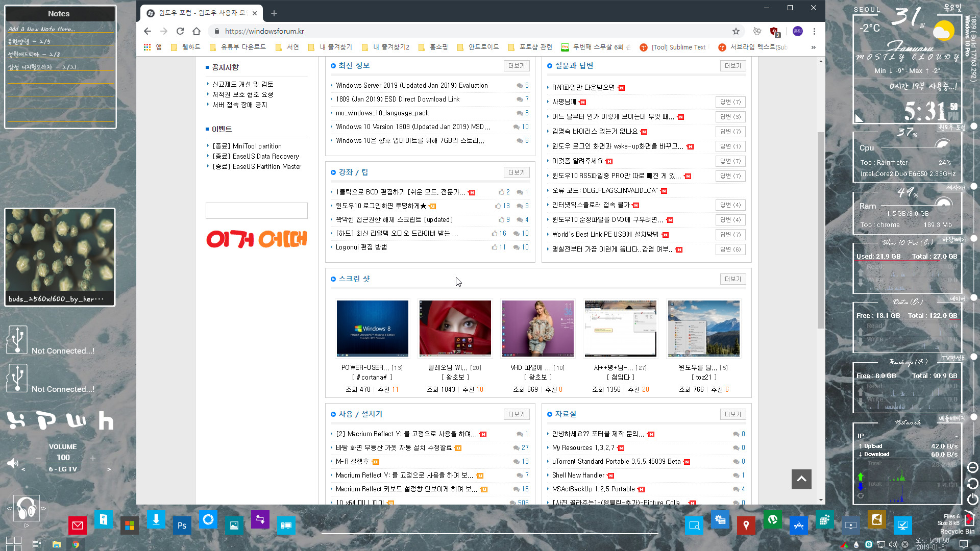The image size is (980, 551).
Task: Click 답변 (7) next to 사평님께
Action: click(x=730, y=102)
